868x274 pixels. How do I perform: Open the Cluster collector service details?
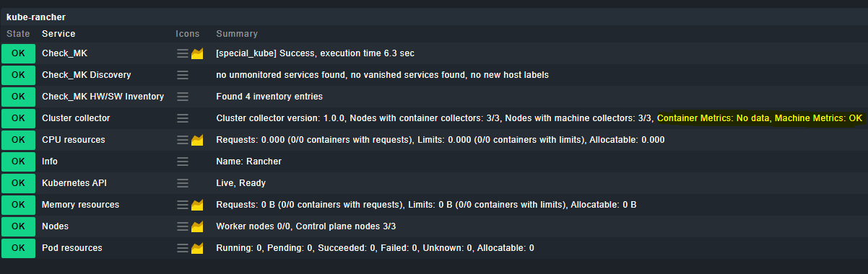click(x=76, y=118)
